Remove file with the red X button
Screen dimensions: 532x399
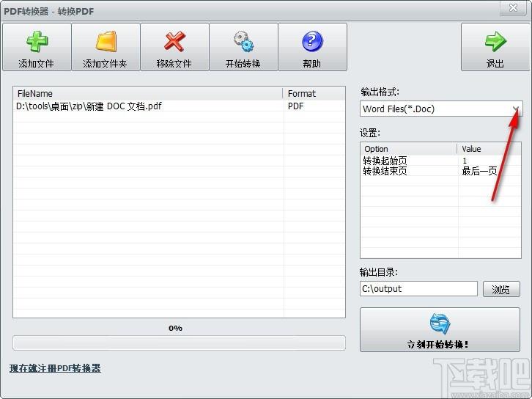click(174, 47)
